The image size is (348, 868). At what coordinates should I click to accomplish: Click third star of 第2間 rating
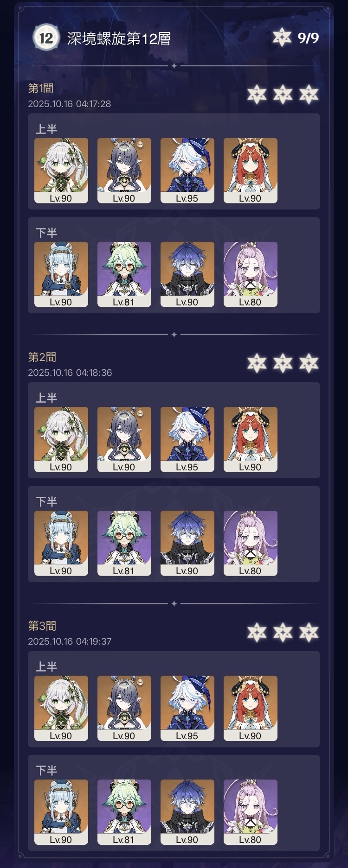[x=309, y=363]
